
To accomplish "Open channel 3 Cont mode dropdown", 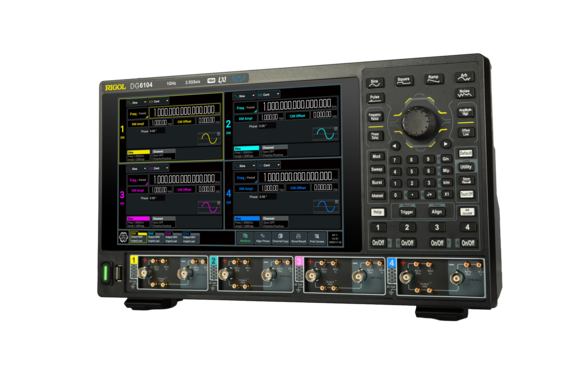I will 159,168.
